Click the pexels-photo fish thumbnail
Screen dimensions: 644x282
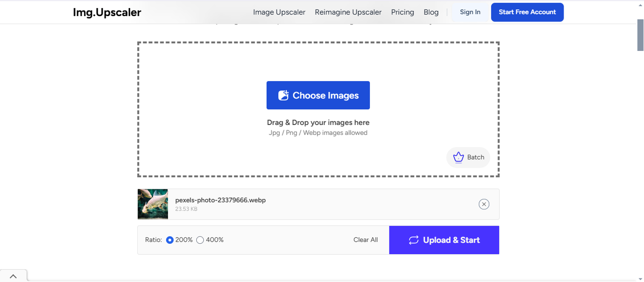153,204
